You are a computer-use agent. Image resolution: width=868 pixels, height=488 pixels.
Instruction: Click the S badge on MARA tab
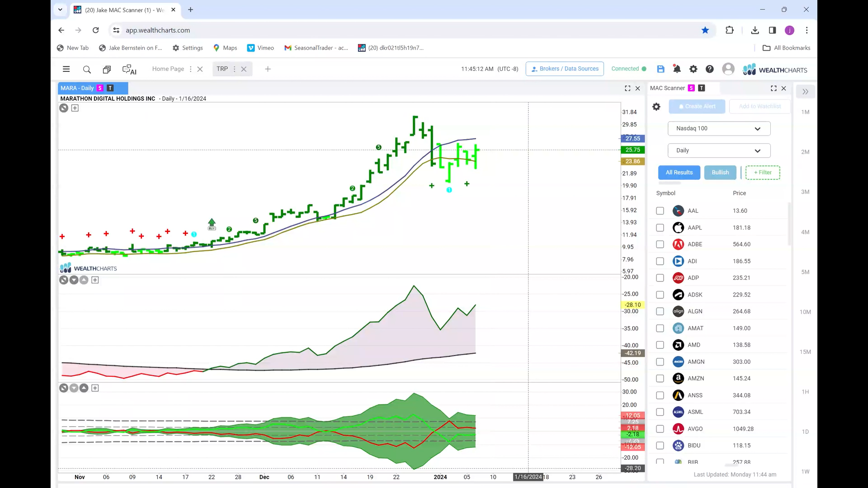[x=100, y=88]
